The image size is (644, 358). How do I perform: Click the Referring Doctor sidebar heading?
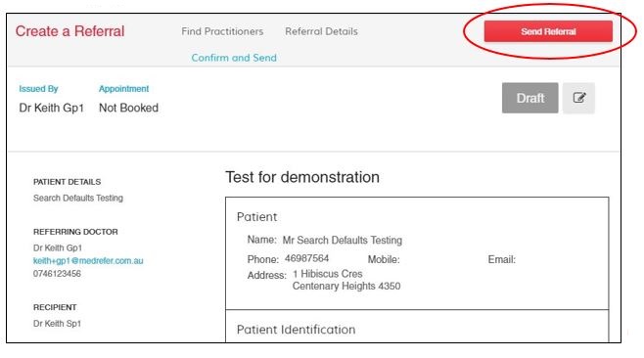pyautogui.click(x=75, y=232)
